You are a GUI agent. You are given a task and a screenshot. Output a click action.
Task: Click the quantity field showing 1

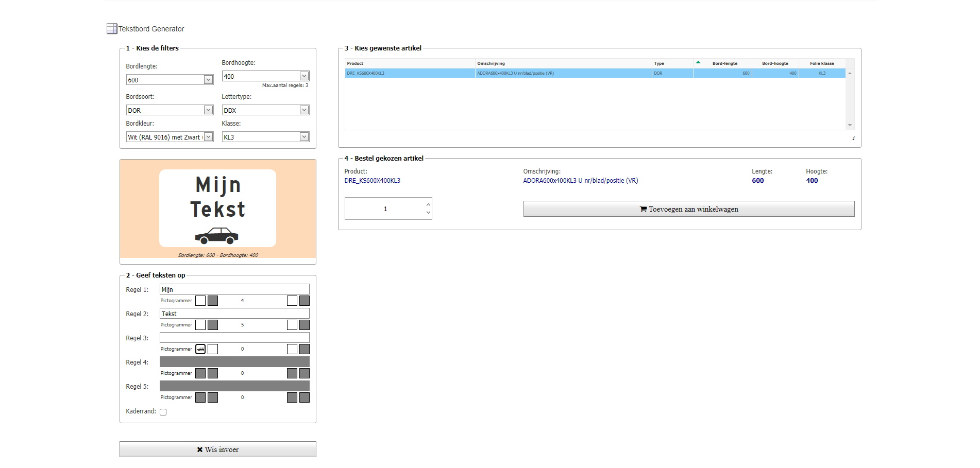(385, 209)
